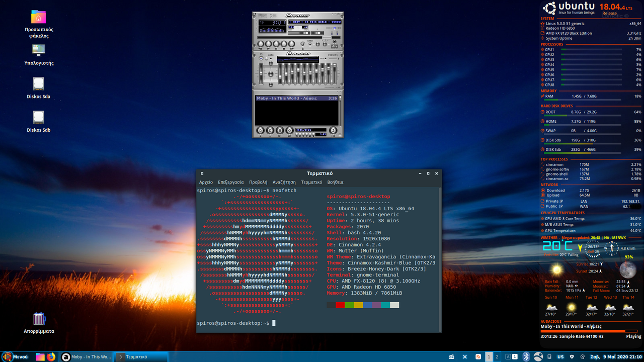Image resolution: width=644 pixels, height=362 pixels.
Task: Open the equalizer PRESETS button
Action: (x=333, y=58)
